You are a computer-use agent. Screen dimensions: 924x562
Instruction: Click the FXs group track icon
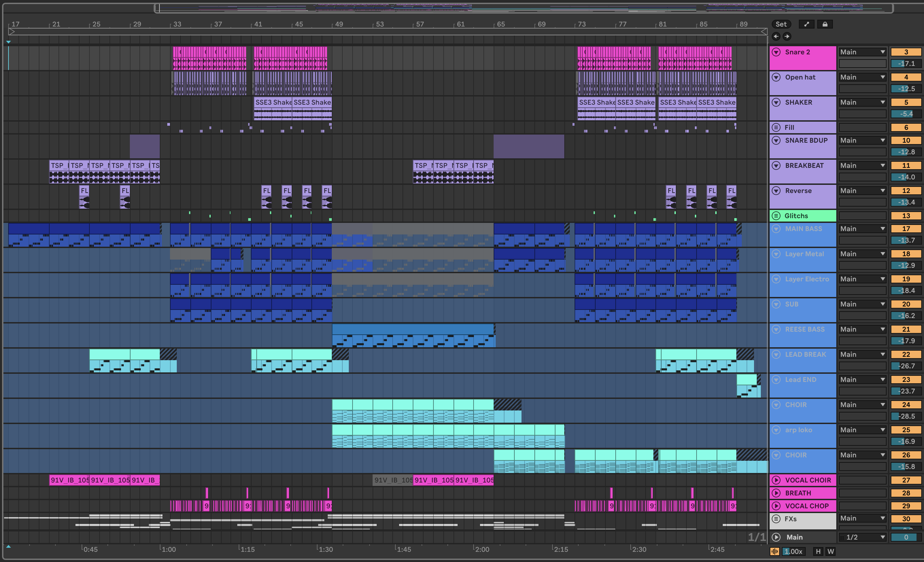[x=776, y=519]
